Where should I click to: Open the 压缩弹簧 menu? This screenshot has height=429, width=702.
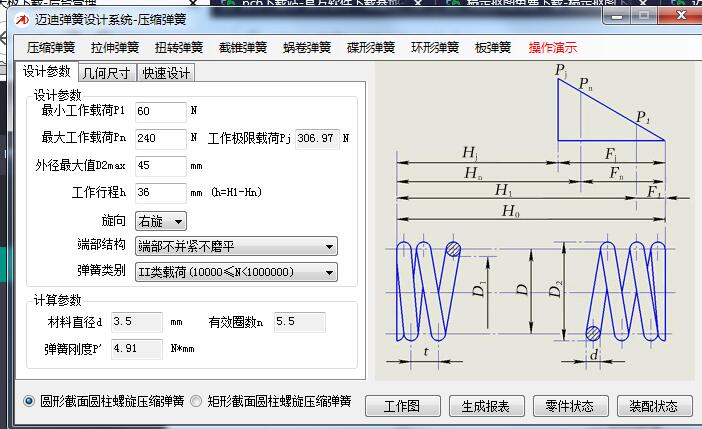point(51,47)
